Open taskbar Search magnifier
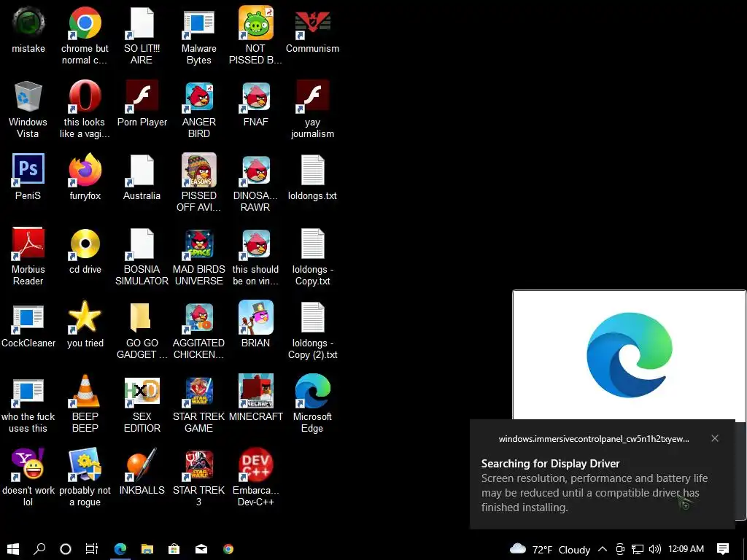This screenshot has width=747, height=560. click(39, 549)
